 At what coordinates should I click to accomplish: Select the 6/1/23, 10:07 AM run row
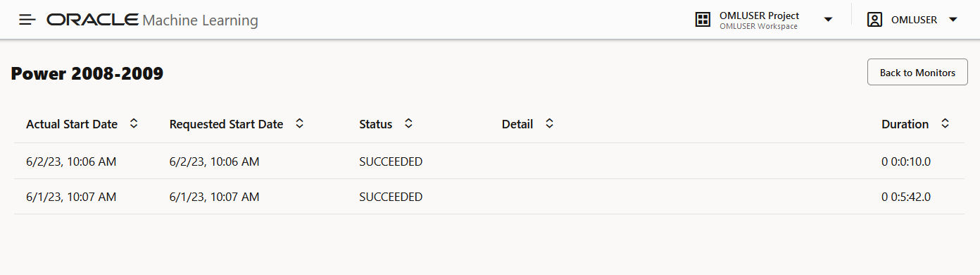pyautogui.click(x=489, y=197)
